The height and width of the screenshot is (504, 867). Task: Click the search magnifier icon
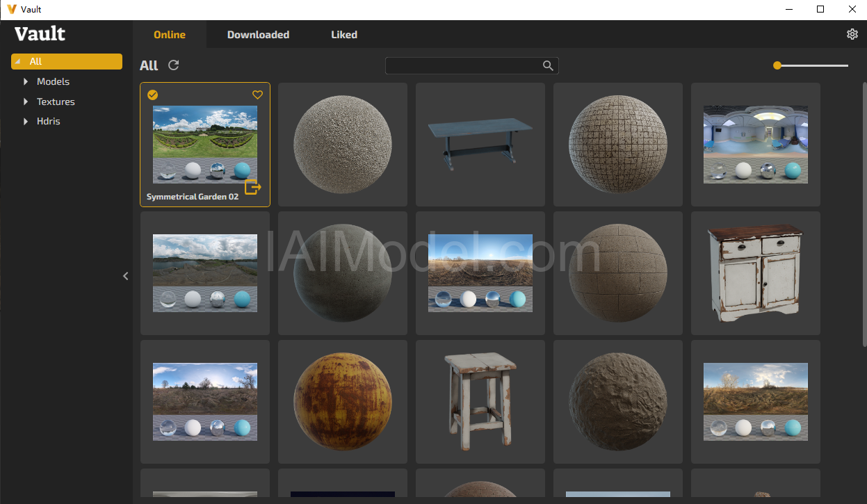point(548,65)
